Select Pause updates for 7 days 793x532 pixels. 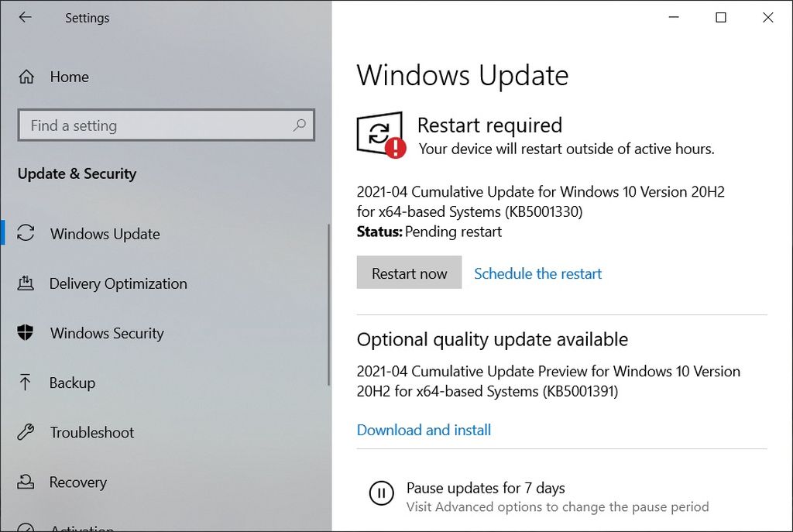[486, 488]
